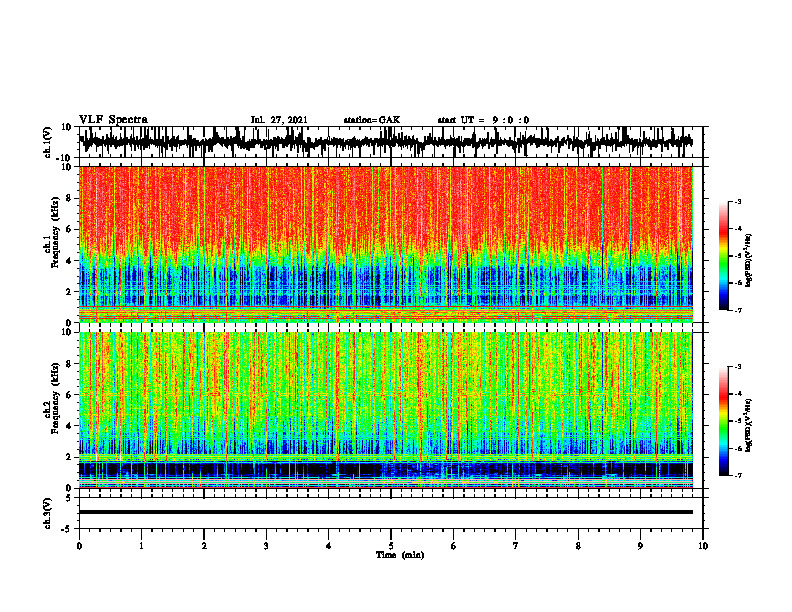The height and width of the screenshot is (612, 792).
Task: Click the ch.2 frequency axis "8" kHz tick
Action: click(x=69, y=363)
